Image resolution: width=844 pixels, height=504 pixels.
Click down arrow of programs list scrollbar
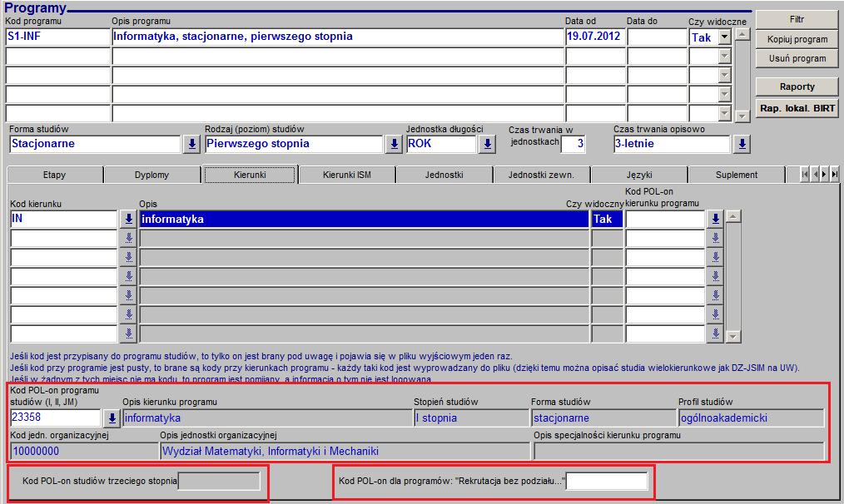[742, 116]
